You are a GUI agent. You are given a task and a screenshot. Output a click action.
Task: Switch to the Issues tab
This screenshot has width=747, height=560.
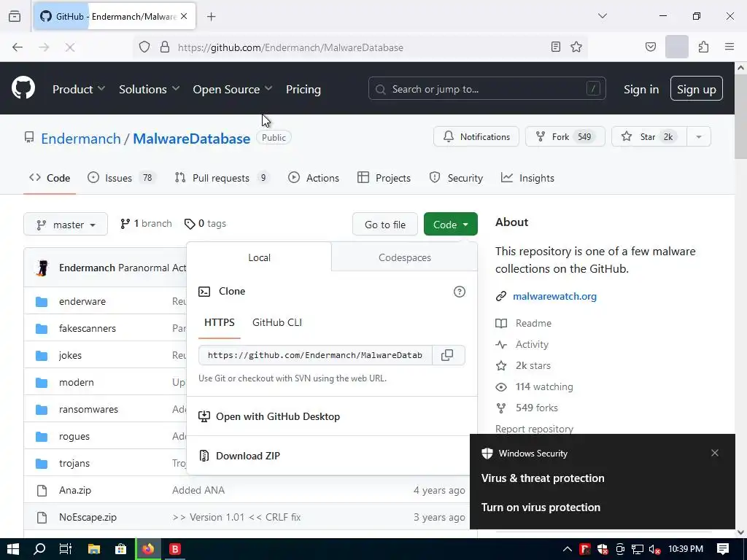pos(122,178)
